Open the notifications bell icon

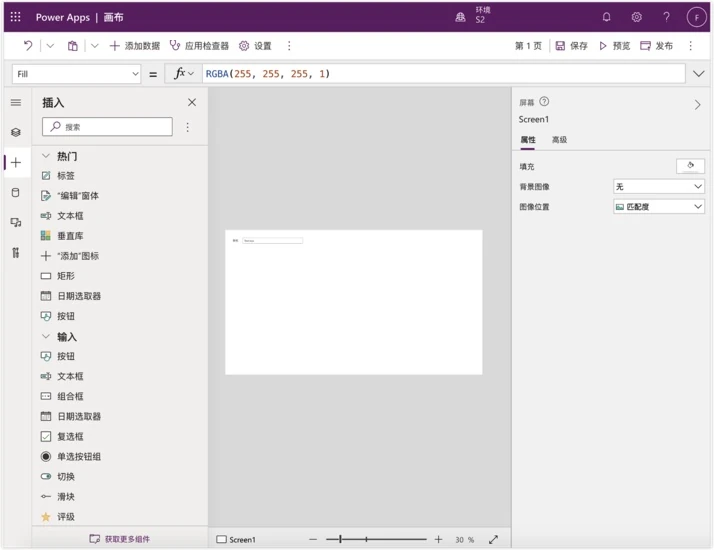click(x=607, y=17)
